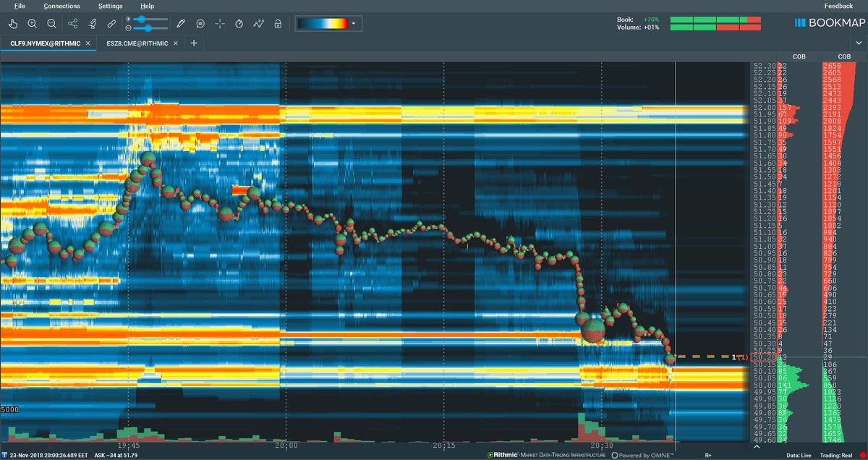The image size is (868, 460).
Task: Click the chain link icon
Action: pos(111,24)
